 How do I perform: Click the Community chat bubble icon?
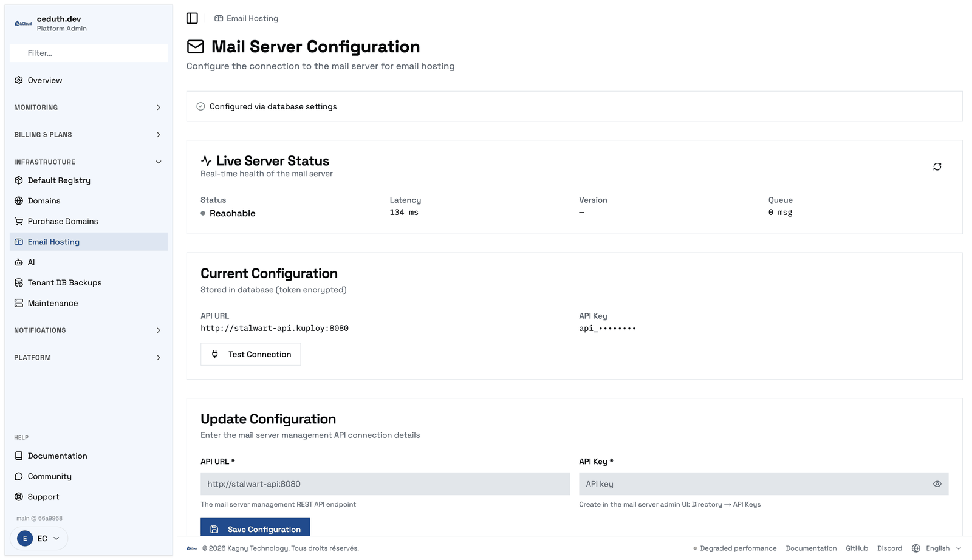(19, 476)
